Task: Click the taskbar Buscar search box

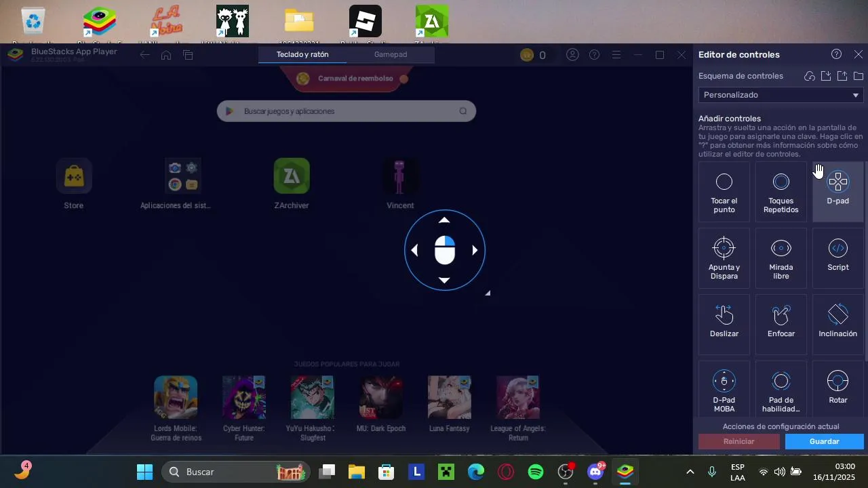Action: pyautogui.click(x=235, y=472)
